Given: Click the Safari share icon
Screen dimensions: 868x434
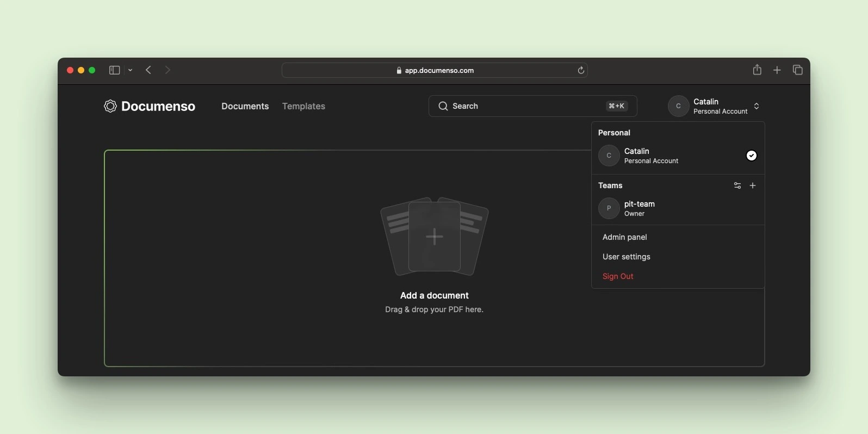Looking at the screenshot, I should (757, 70).
